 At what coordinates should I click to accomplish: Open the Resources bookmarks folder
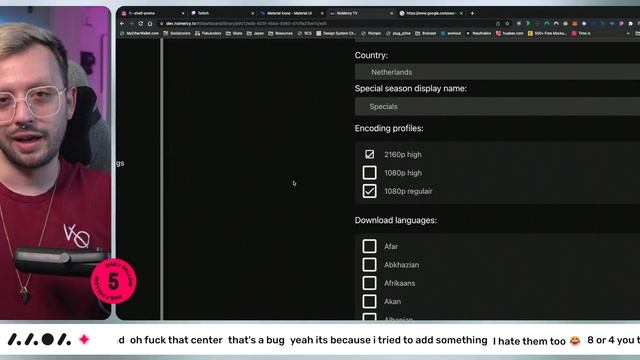click(x=280, y=33)
